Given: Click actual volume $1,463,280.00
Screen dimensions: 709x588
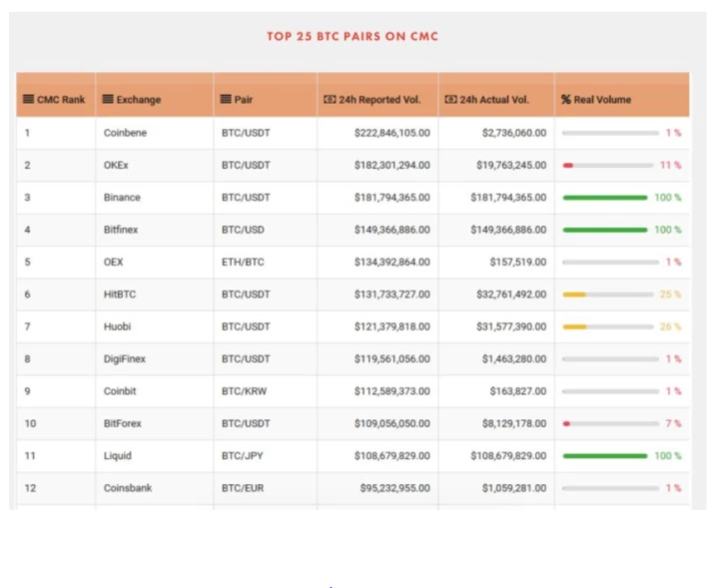Looking at the screenshot, I should pos(514,359).
